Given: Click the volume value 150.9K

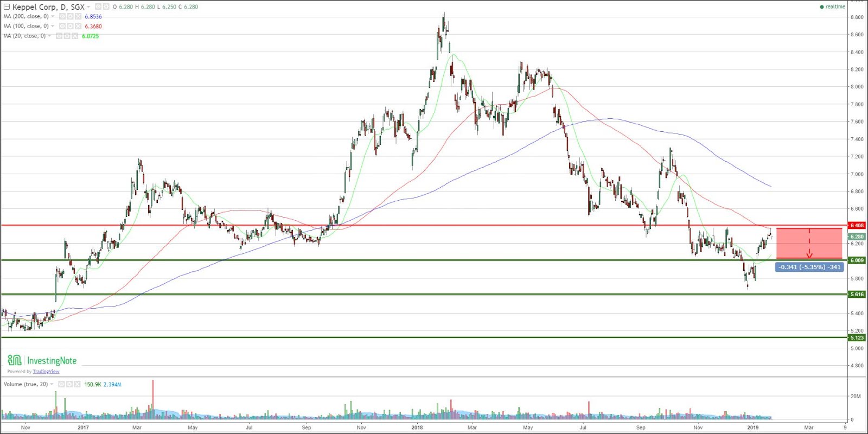Looking at the screenshot, I should click(x=93, y=384).
